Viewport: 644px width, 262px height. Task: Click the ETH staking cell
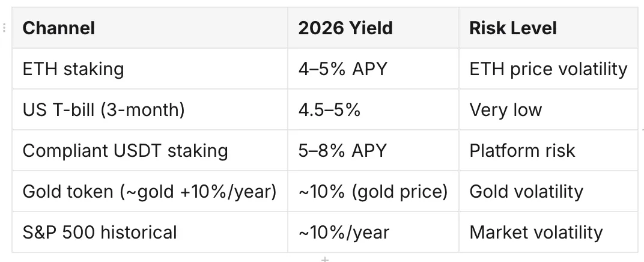coord(150,69)
